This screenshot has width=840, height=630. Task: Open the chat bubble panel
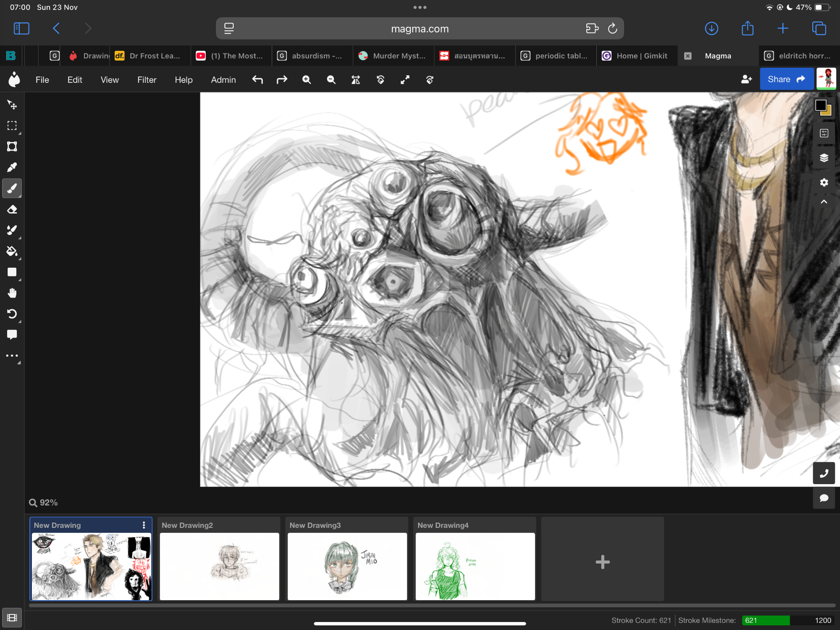(x=824, y=498)
